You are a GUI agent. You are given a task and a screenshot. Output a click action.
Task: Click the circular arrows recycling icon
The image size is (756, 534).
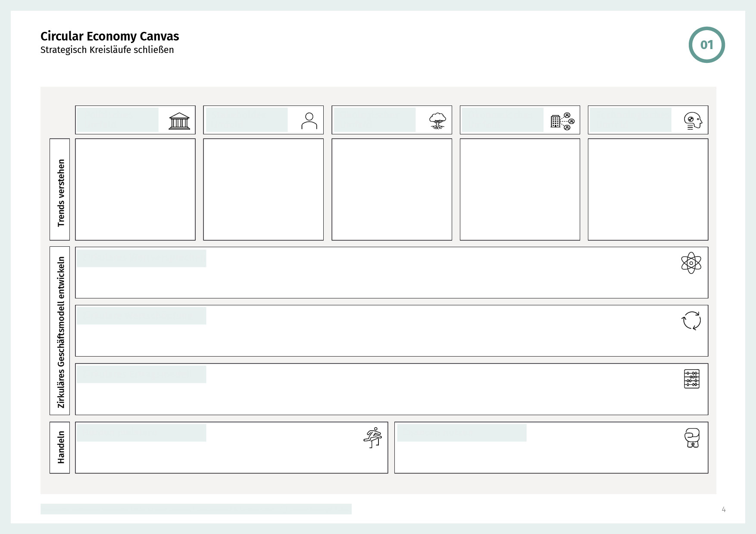tap(691, 321)
